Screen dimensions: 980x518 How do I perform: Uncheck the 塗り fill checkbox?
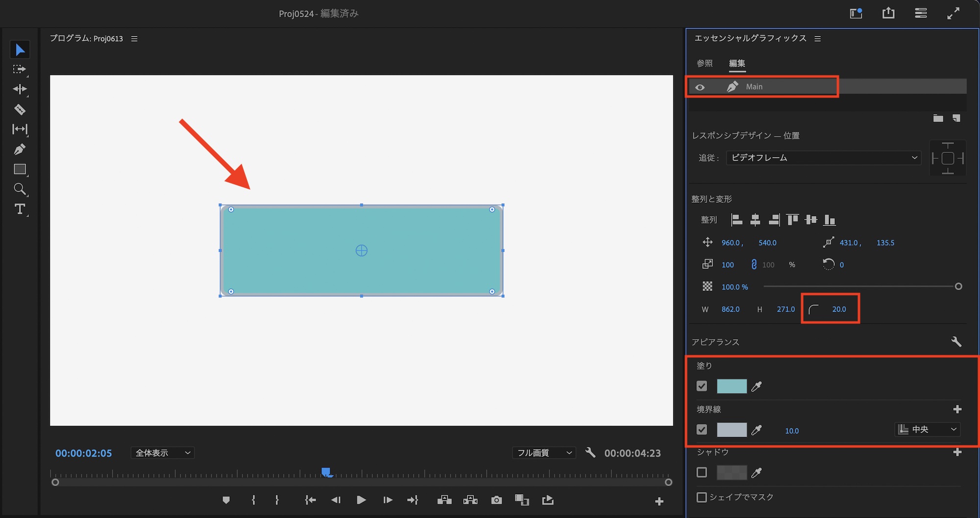pos(702,386)
